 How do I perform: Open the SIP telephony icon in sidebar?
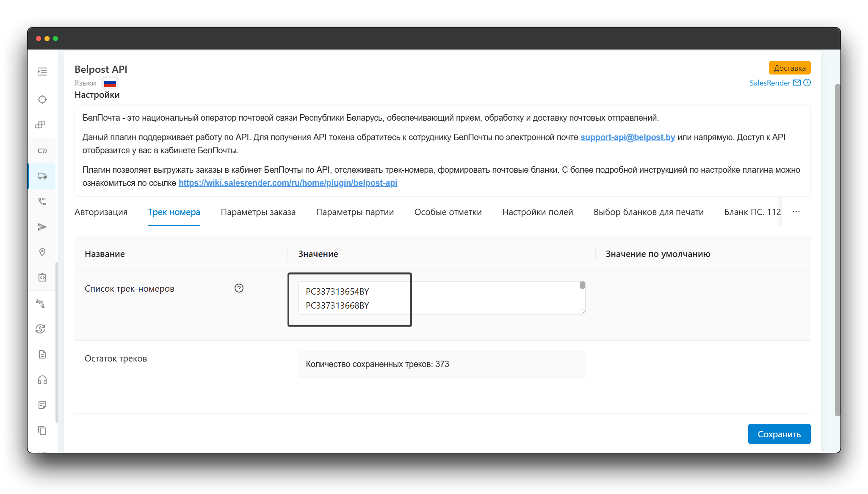[x=42, y=201]
